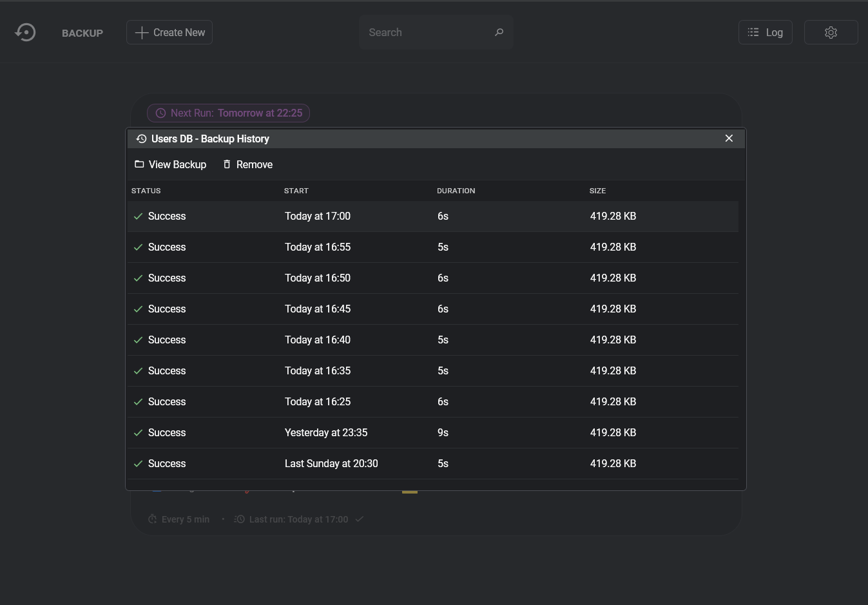The height and width of the screenshot is (605, 868).
Task: Select the backup from Today at 16:45
Action: click(433, 309)
